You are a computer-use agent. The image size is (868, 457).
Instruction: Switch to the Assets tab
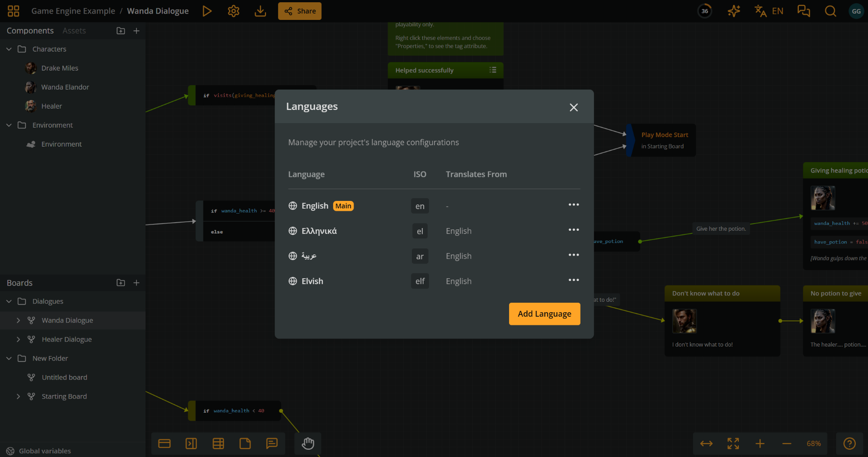[74, 30]
